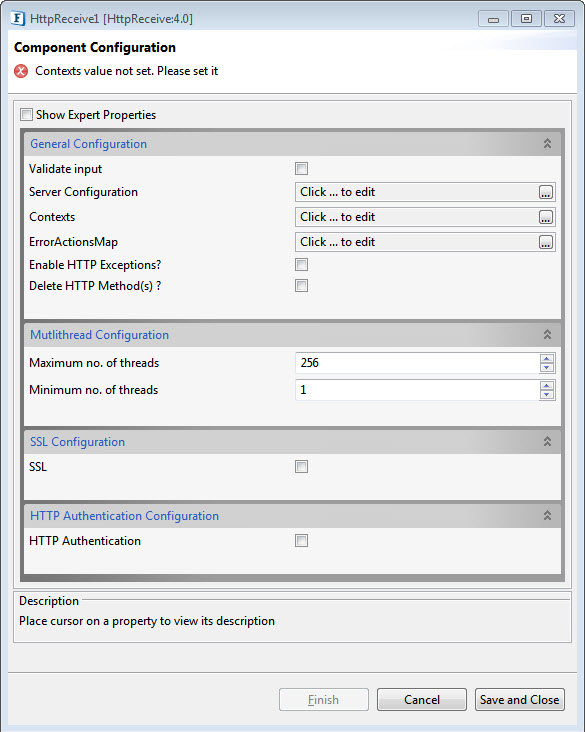Enable the SSL checkbox
The image size is (585, 732).
[x=302, y=466]
